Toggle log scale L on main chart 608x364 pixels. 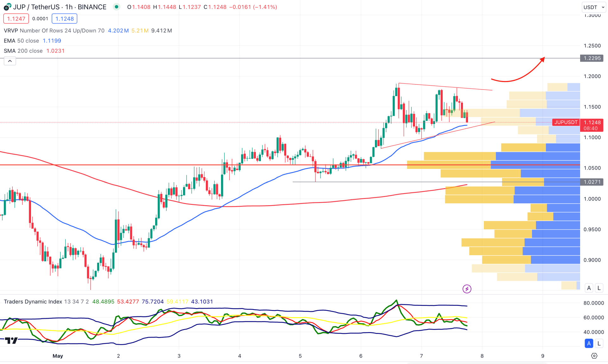599,288
